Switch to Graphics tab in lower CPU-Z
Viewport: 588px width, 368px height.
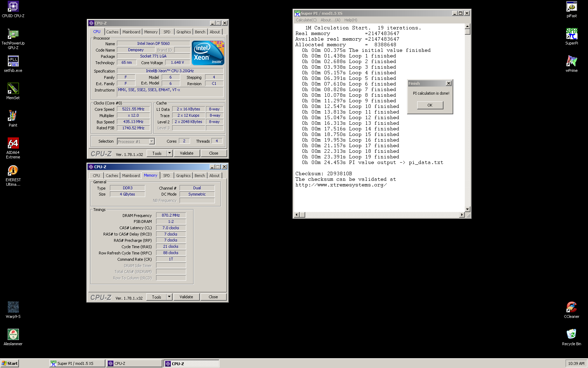(183, 176)
